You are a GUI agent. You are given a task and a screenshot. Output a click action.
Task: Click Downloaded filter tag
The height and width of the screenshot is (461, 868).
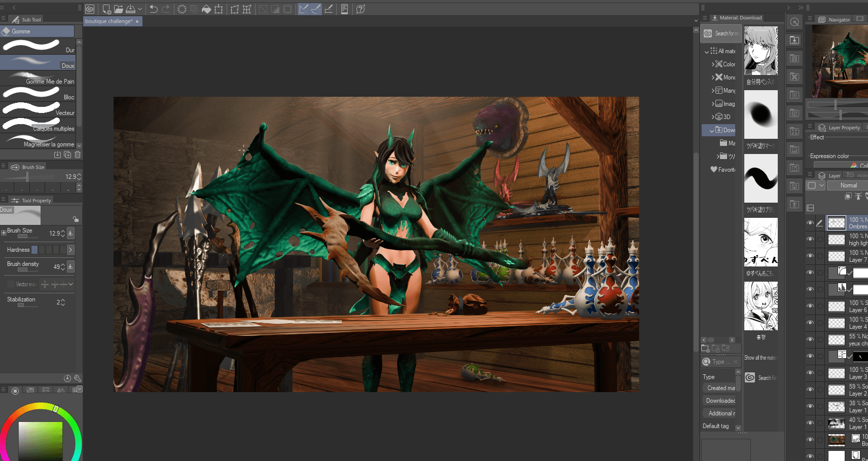point(720,401)
